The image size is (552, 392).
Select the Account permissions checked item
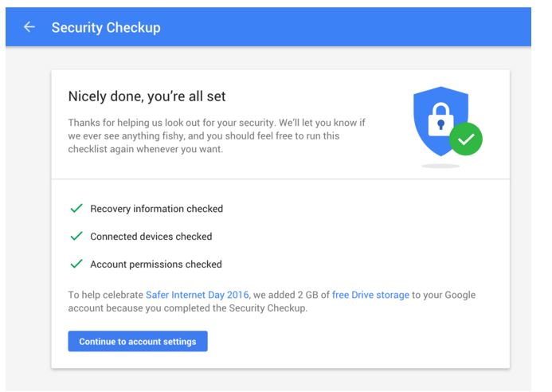tap(155, 265)
